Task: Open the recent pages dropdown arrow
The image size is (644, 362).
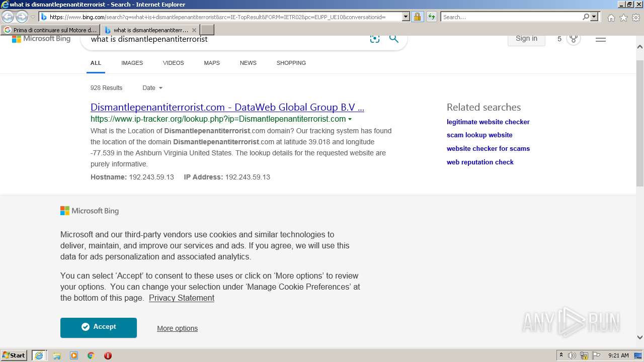Action: coord(33,17)
